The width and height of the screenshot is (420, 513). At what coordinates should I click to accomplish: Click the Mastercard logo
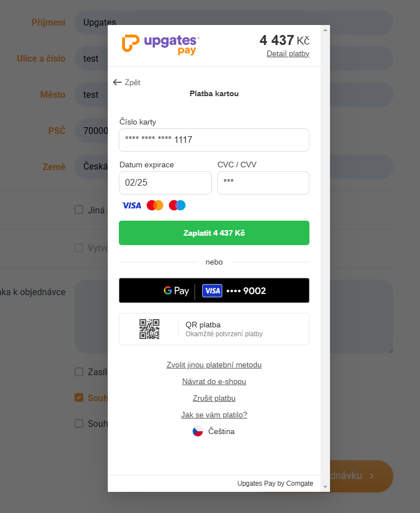coord(154,206)
